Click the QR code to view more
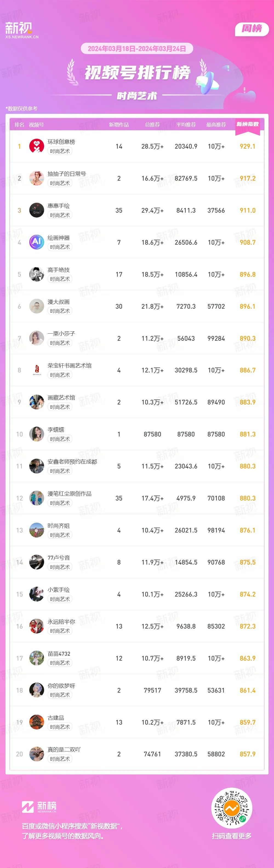Viewport: 274px width, 868px height. [232, 808]
